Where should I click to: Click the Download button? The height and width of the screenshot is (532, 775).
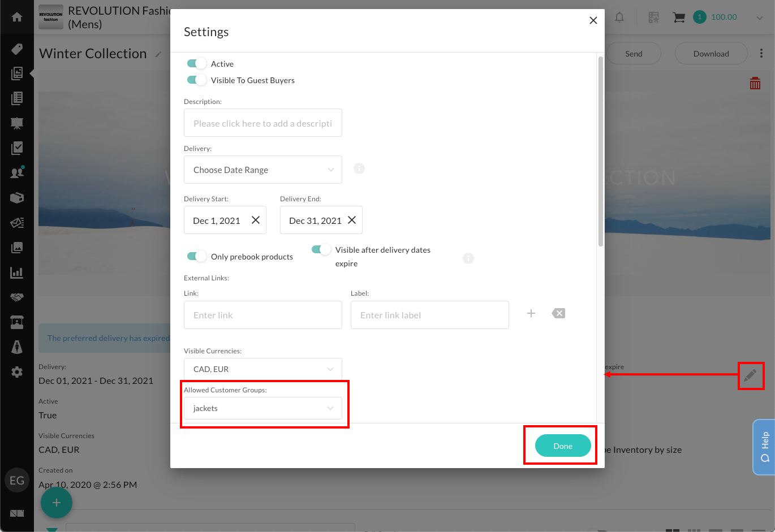[711, 53]
